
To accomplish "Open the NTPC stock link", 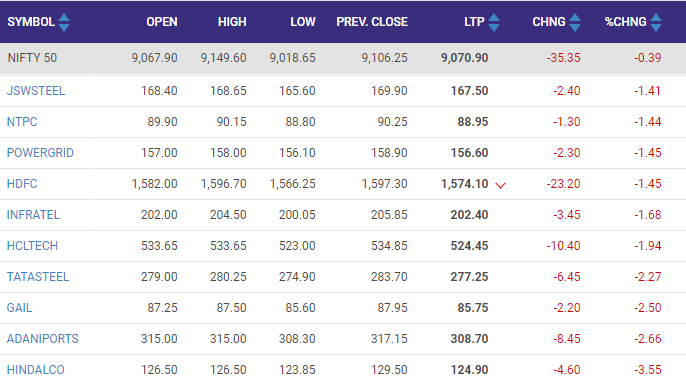I will coord(22,122).
